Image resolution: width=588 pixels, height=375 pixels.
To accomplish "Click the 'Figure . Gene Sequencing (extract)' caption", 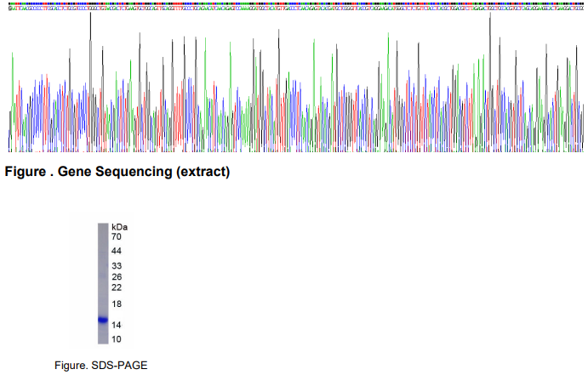I will point(117,173).
